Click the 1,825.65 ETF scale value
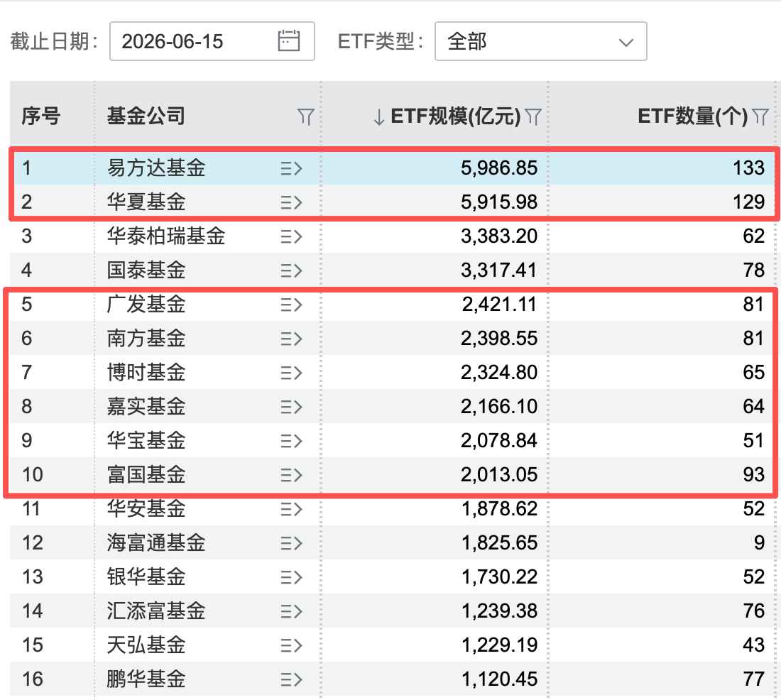Viewport: 781px width, 700px height. click(x=499, y=542)
